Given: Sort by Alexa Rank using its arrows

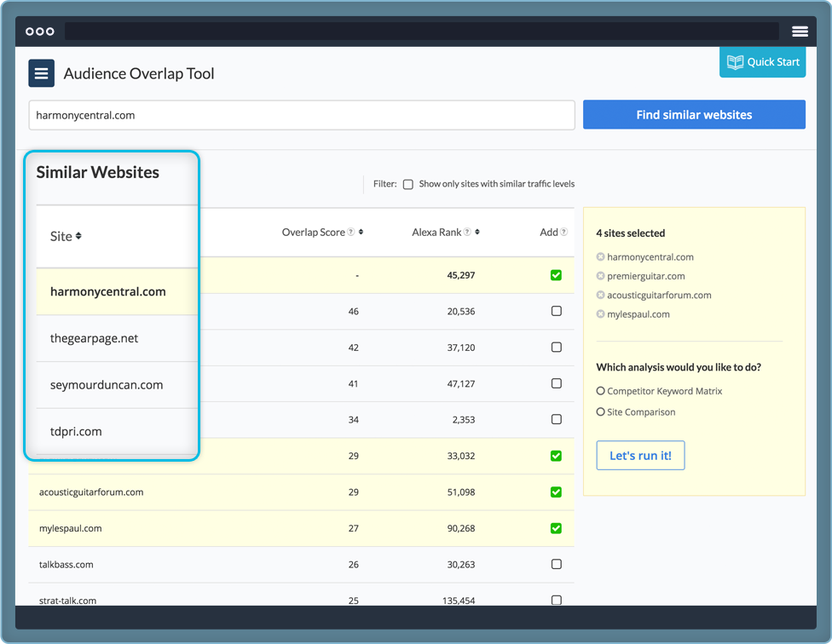Looking at the screenshot, I should [477, 233].
